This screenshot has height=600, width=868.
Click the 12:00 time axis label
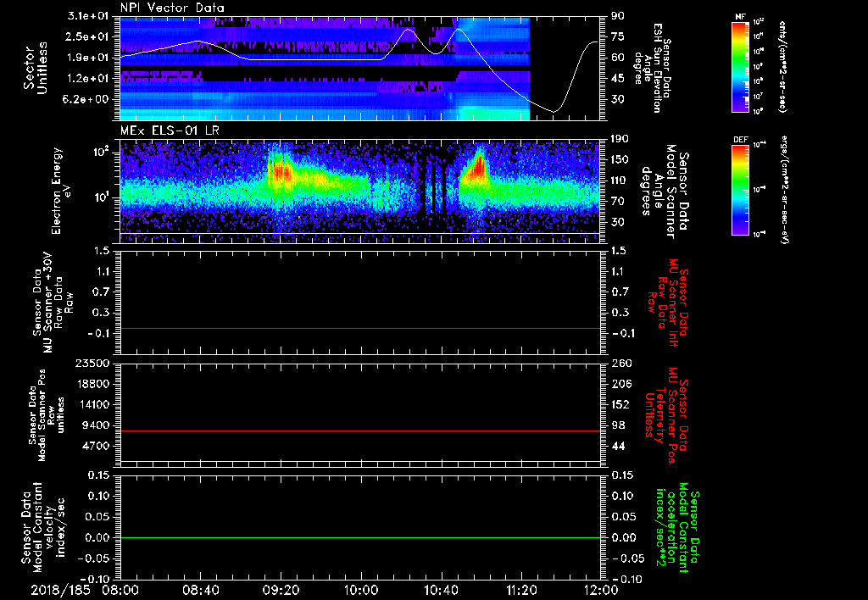(601, 590)
